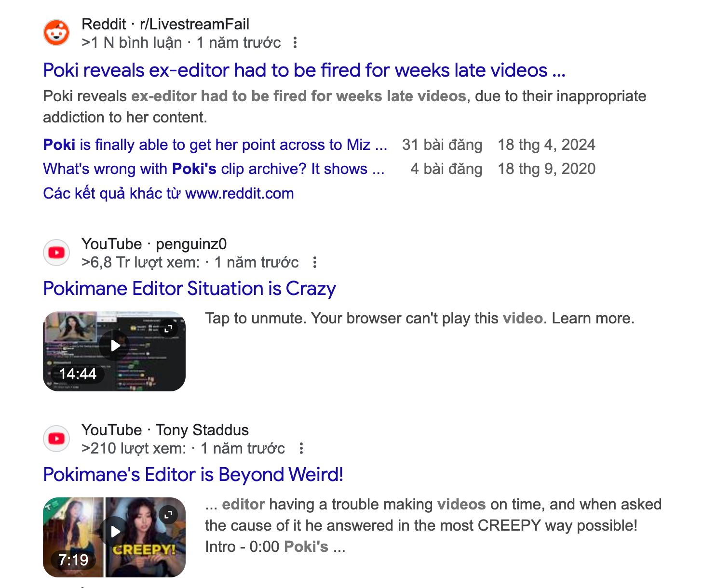Expand the 7:19 video thumbnail fullscreen icon
Image resolution: width=703 pixels, height=588 pixels.
point(168,515)
